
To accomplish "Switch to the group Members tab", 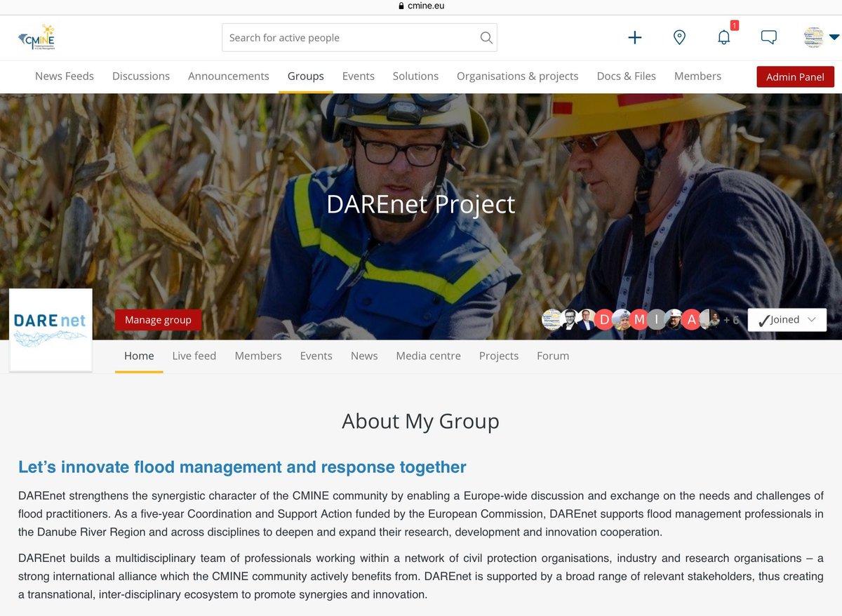I will (x=258, y=356).
